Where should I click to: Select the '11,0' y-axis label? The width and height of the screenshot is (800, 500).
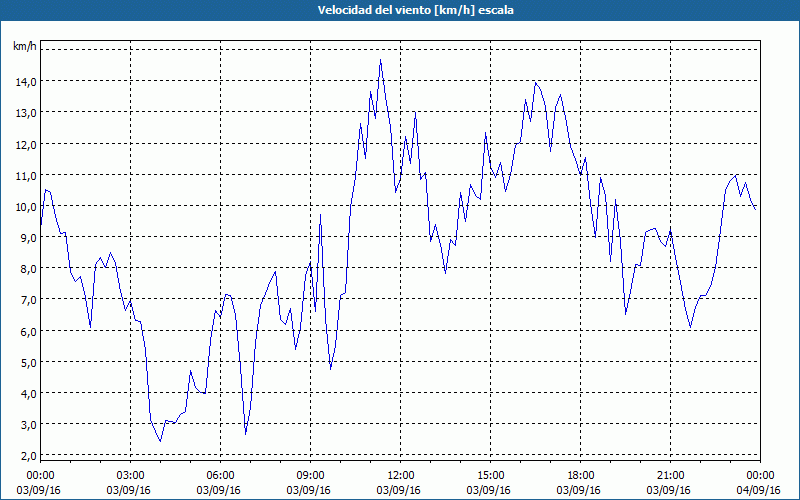(25, 176)
